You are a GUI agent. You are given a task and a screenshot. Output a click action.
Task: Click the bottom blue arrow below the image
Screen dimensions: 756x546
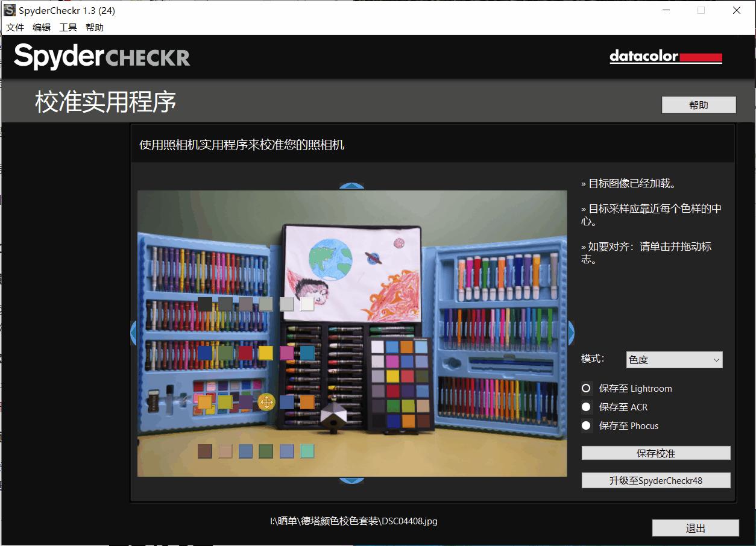pyautogui.click(x=351, y=480)
